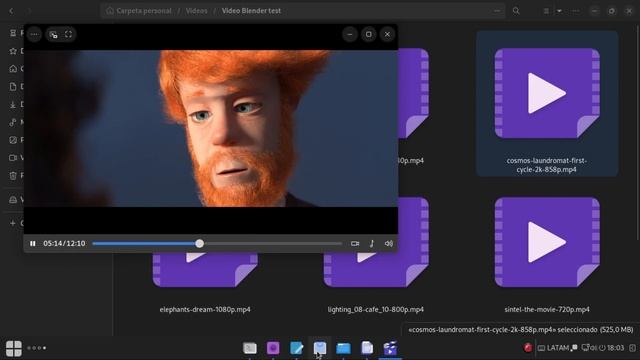Viewport: 640px width, 360px height.
Task: Switch video player to fullscreen
Action: (69, 34)
